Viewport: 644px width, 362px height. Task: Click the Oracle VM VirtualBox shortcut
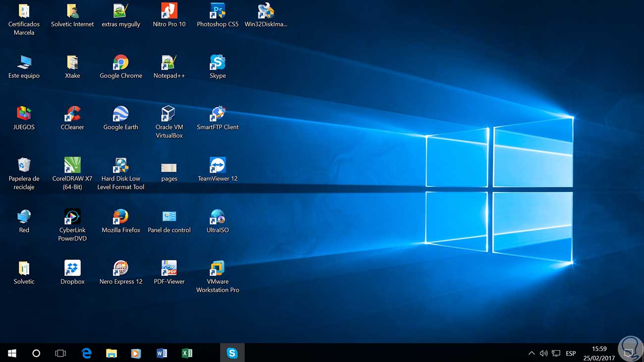click(x=169, y=122)
